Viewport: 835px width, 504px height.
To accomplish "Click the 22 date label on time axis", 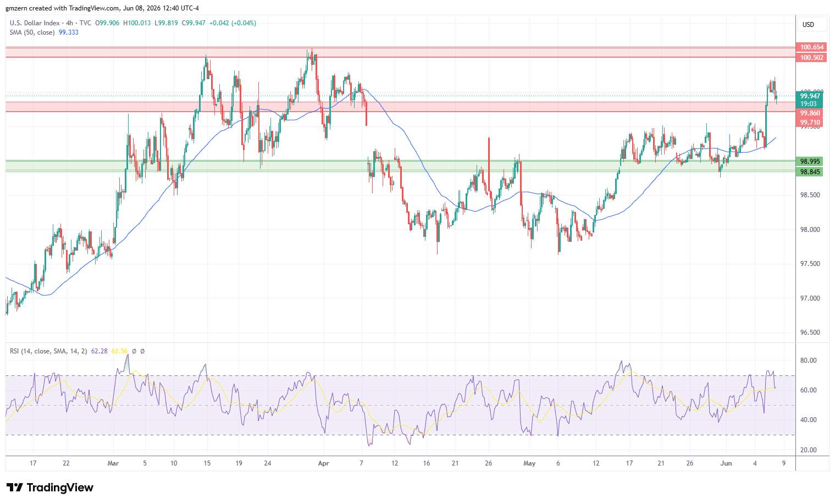I will pyautogui.click(x=66, y=463).
